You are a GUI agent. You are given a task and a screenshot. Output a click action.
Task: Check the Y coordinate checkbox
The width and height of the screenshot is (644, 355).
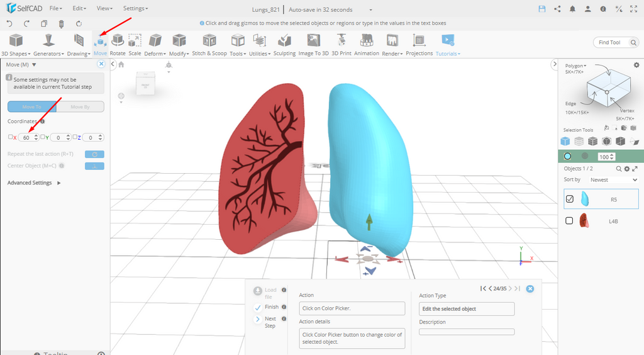(x=43, y=137)
